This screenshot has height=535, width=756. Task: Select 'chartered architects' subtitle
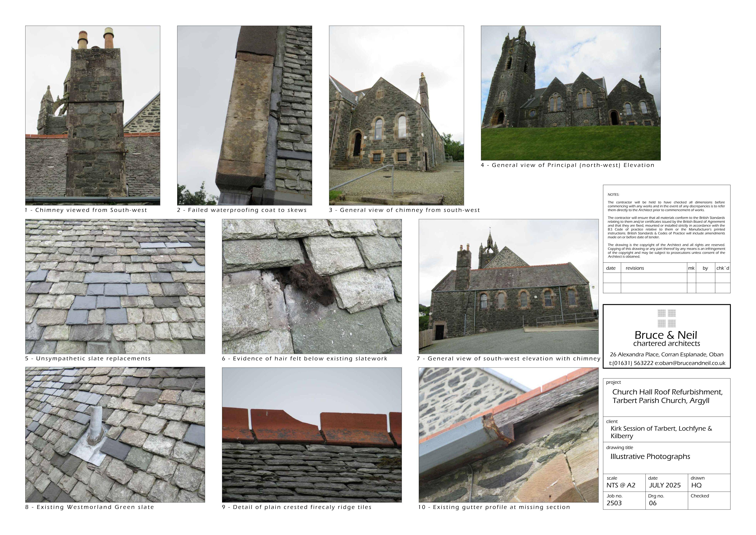click(666, 344)
